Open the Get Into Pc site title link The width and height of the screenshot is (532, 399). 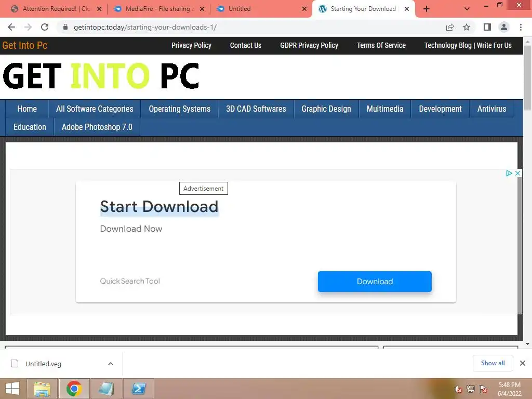point(25,46)
